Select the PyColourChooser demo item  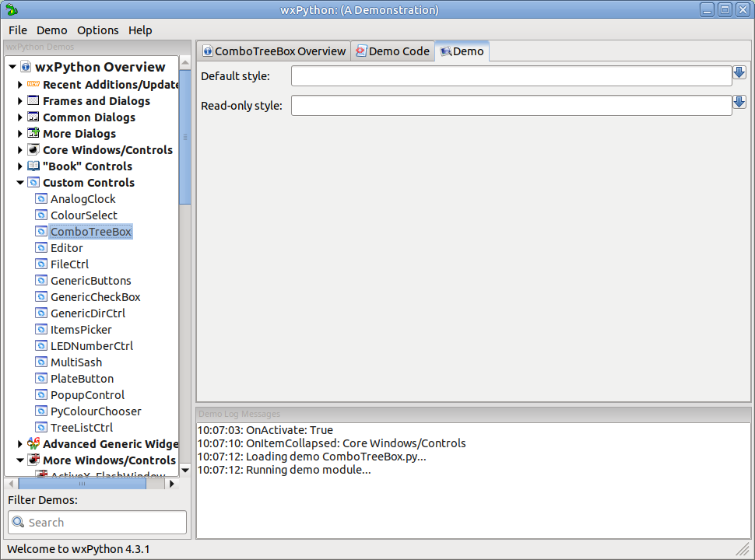pyautogui.click(x=96, y=411)
